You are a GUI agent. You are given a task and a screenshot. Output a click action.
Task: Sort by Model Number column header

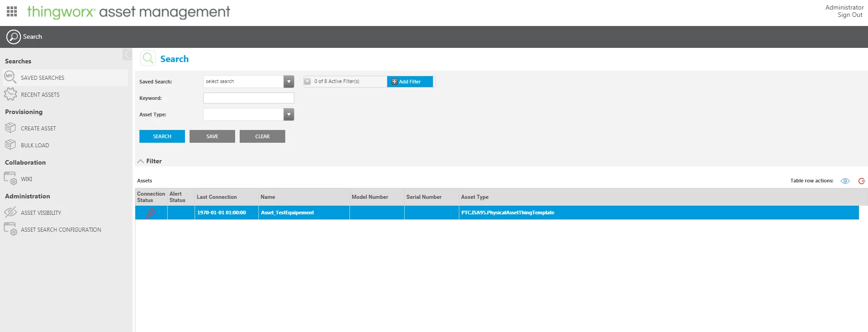377,197
